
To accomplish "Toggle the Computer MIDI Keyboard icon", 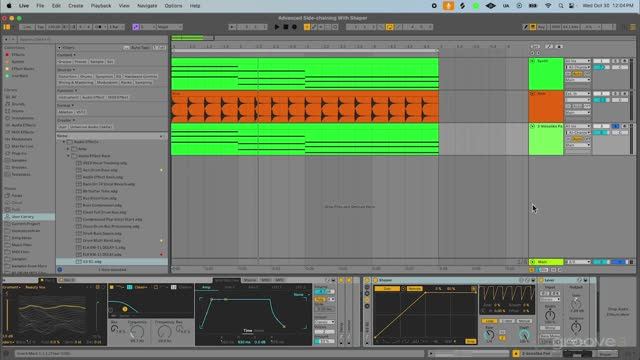I will (533, 27).
